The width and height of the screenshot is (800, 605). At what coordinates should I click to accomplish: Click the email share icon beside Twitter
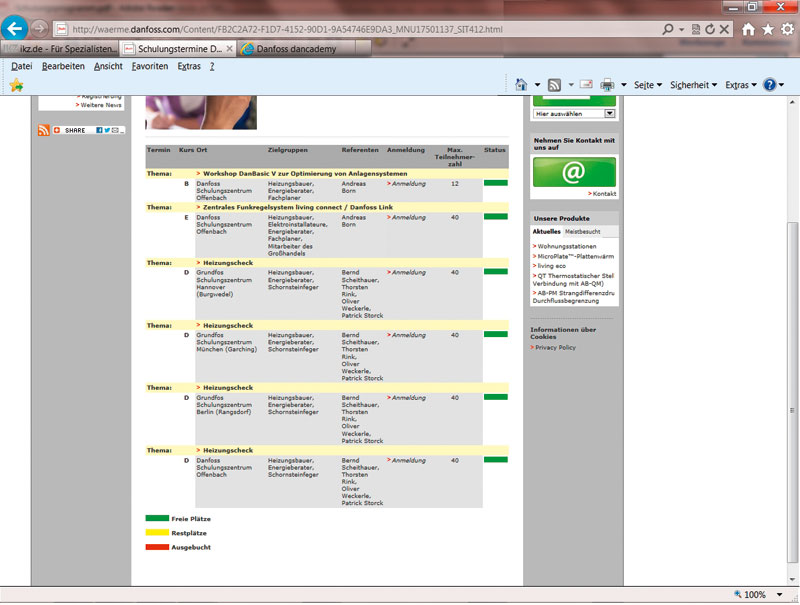click(115, 130)
